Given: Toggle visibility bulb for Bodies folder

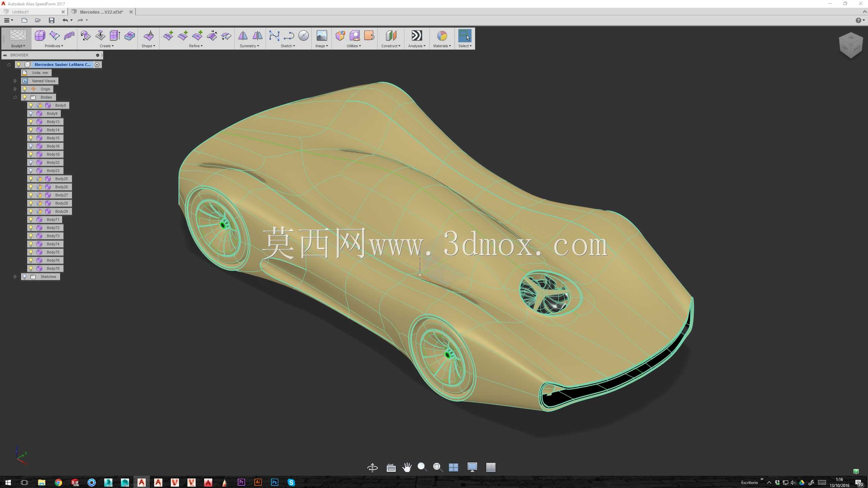Looking at the screenshot, I should point(24,97).
